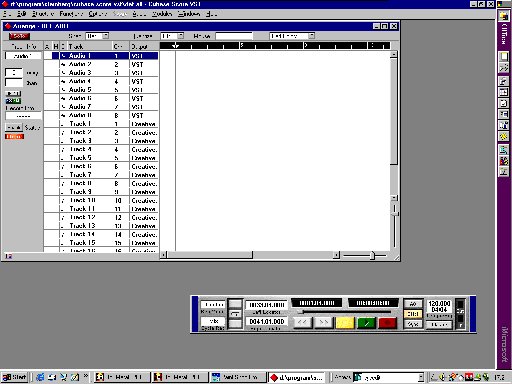Toggle the Sync button in the transport bar

[x=413, y=324]
